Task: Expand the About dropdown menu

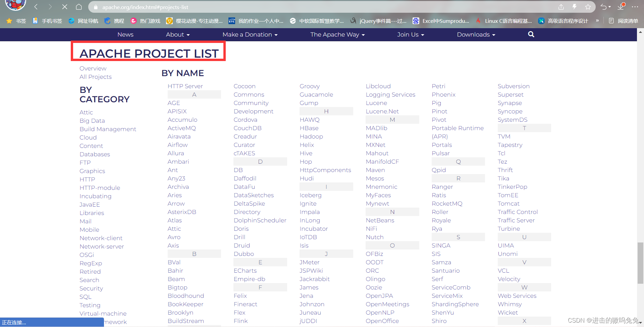Action: click(178, 35)
